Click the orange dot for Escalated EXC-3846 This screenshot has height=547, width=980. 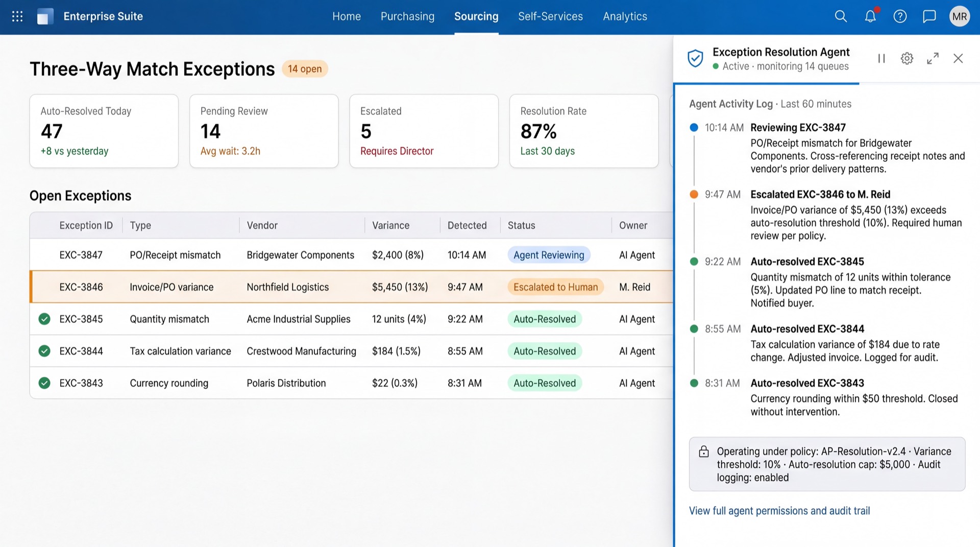tap(694, 194)
